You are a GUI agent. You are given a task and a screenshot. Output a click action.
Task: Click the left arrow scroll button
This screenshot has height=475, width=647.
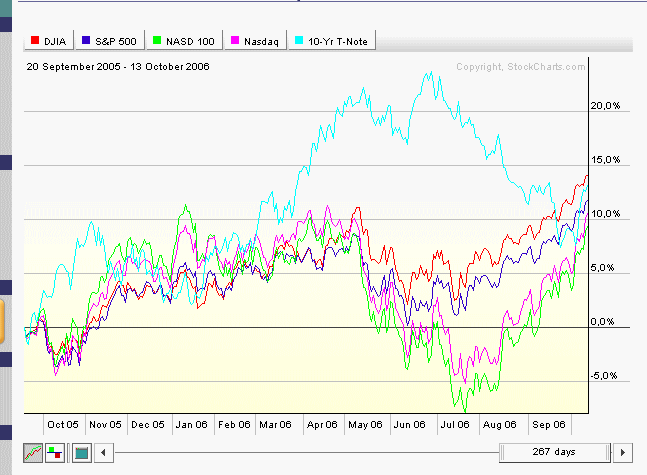104,453
